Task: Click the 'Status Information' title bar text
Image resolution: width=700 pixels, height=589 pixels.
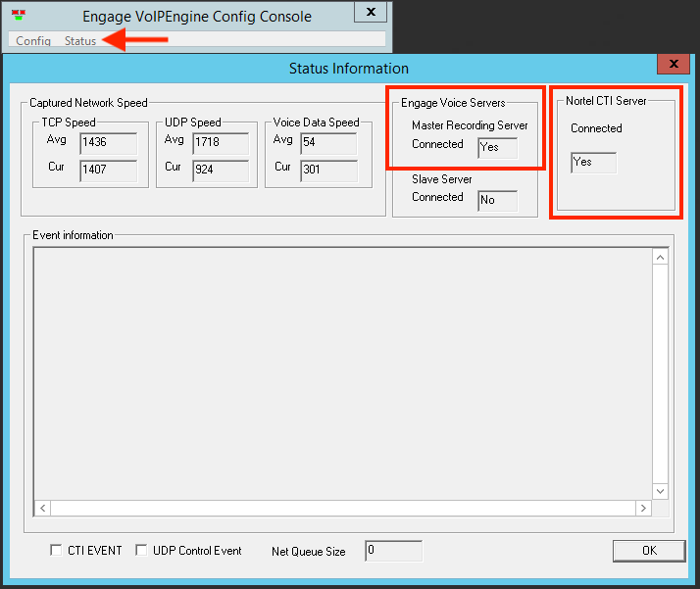Action: click(349, 69)
